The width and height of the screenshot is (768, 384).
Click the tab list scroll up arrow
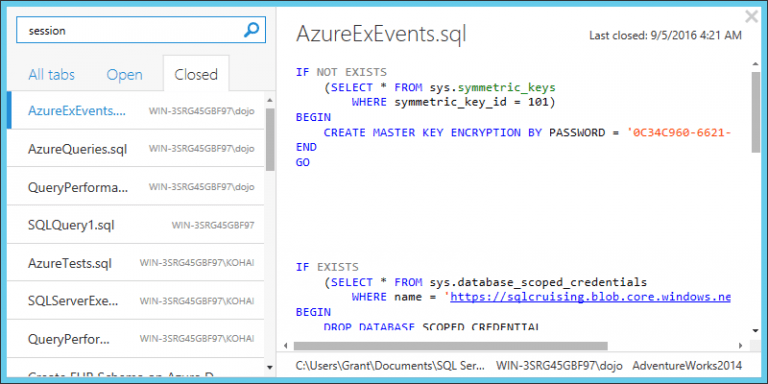pyautogui.click(x=270, y=100)
